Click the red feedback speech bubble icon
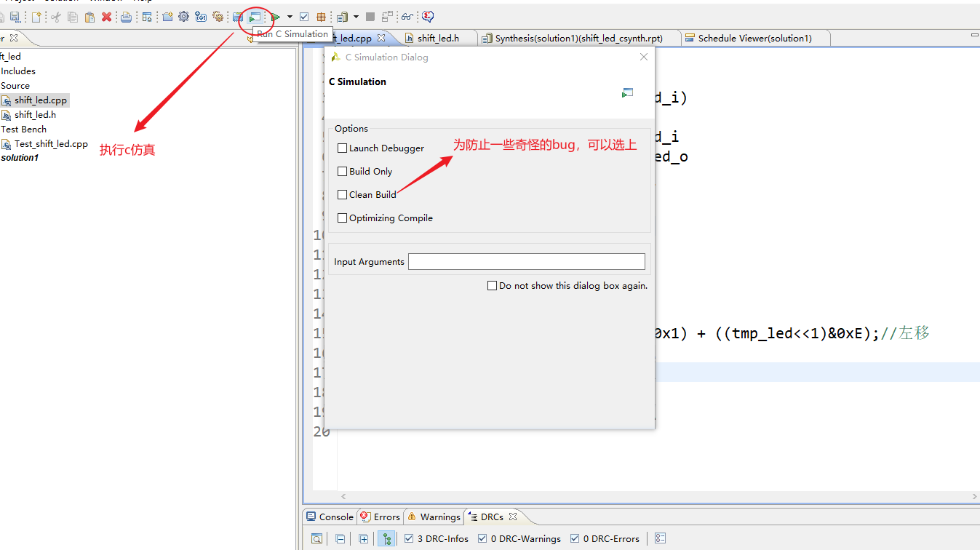This screenshot has width=980, height=550. point(428,16)
